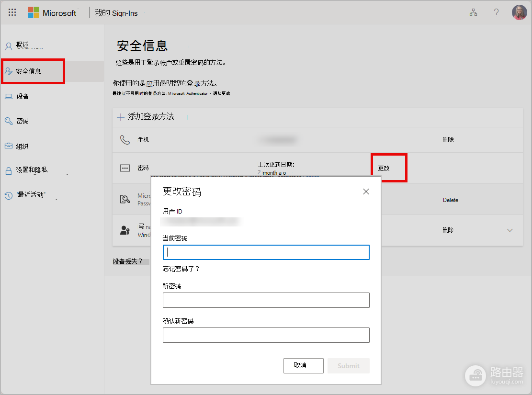Click the person icon beside 概述
Viewport: 532px width, 395px height.
pyautogui.click(x=9, y=46)
